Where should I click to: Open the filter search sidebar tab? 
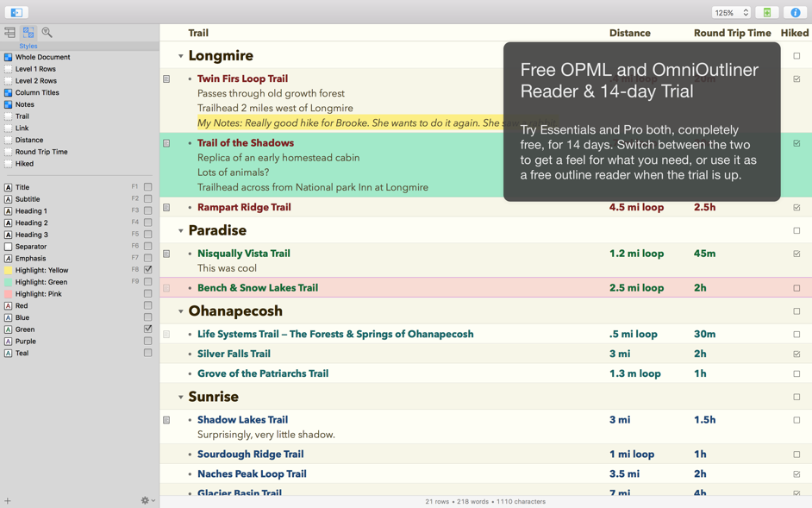47,33
